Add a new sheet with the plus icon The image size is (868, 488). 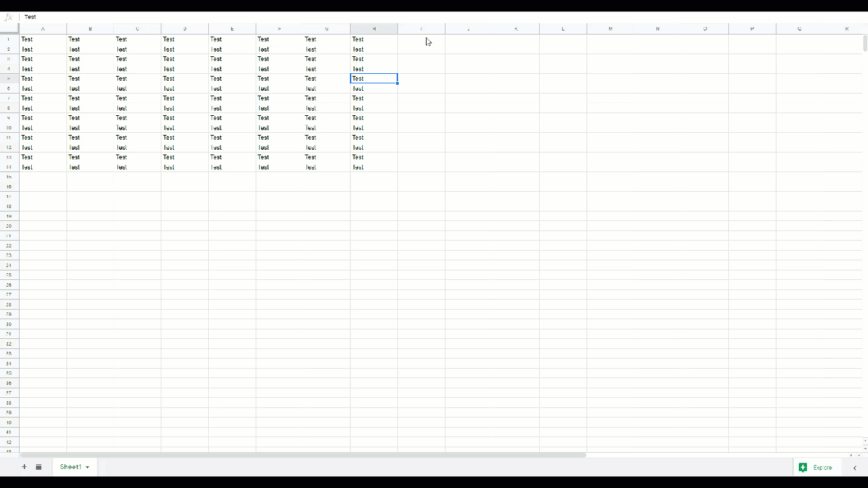click(24, 466)
